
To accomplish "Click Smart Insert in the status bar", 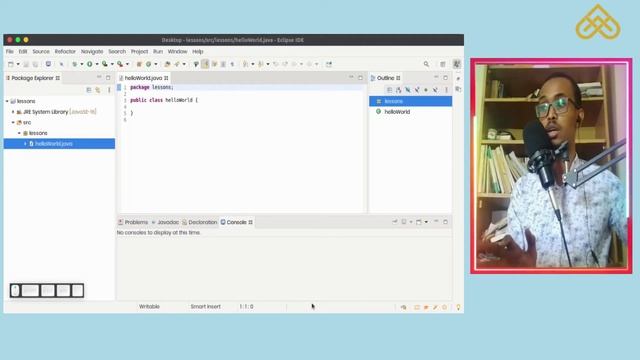I will click(x=205, y=307).
